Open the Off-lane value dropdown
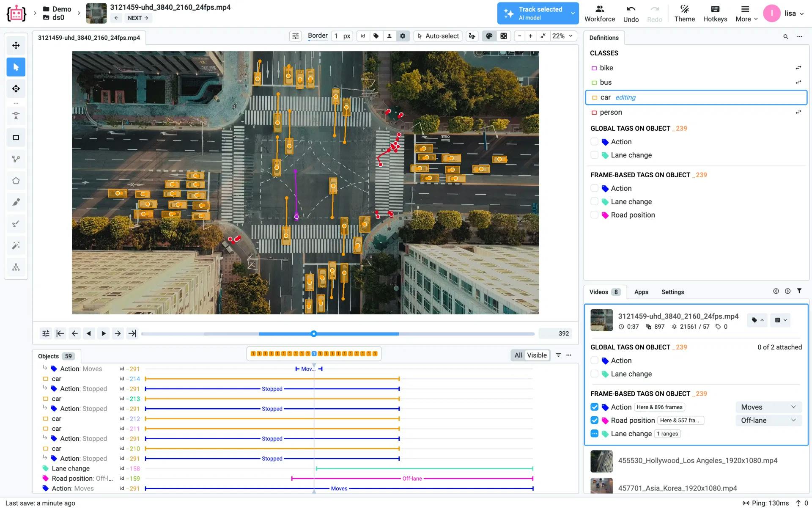The height and width of the screenshot is (509, 812). [x=768, y=420]
